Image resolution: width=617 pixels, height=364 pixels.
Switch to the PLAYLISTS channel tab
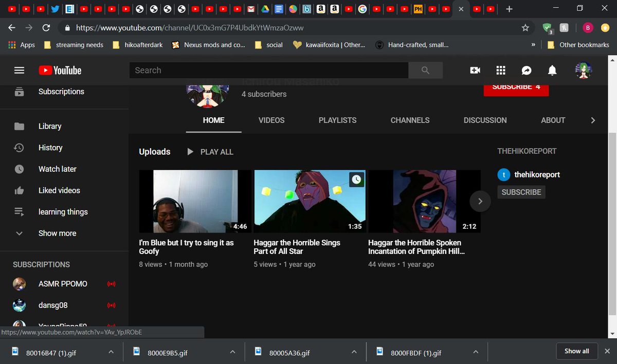tap(337, 120)
